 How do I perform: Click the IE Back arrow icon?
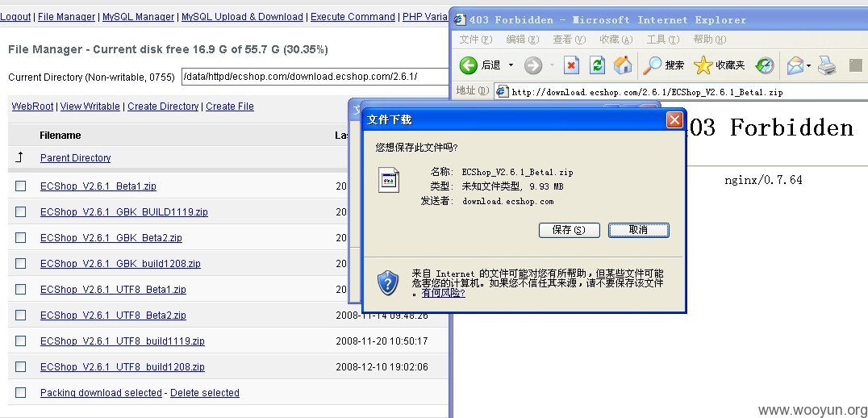pos(469,65)
